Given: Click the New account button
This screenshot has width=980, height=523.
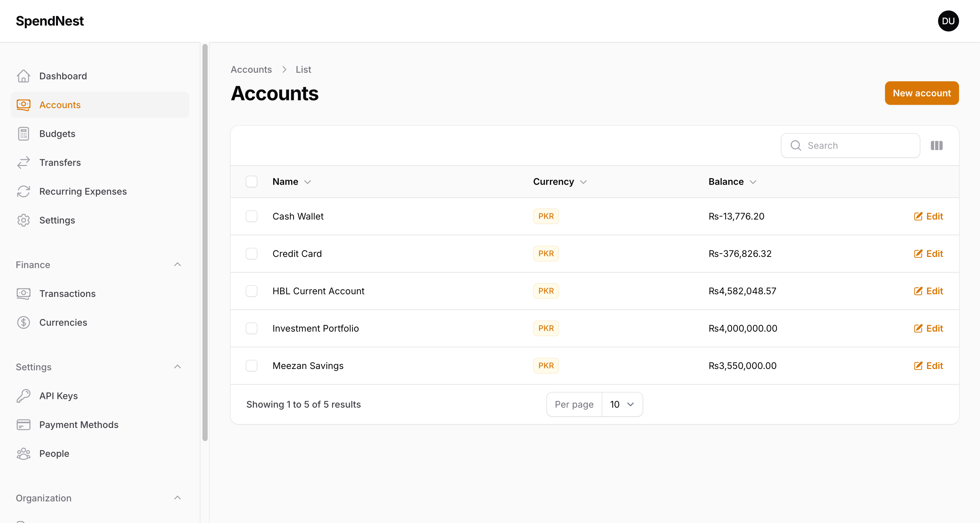Looking at the screenshot, I should (921, 93).
